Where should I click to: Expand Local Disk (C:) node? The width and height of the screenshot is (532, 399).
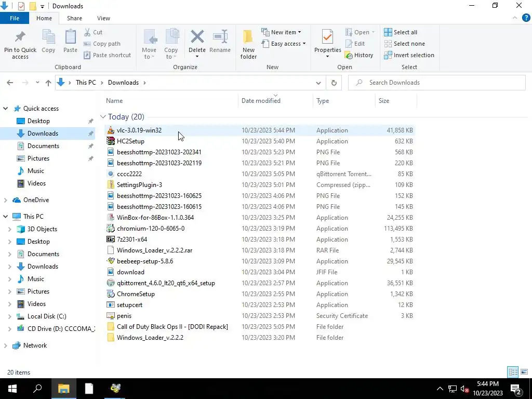pos(9,316)
